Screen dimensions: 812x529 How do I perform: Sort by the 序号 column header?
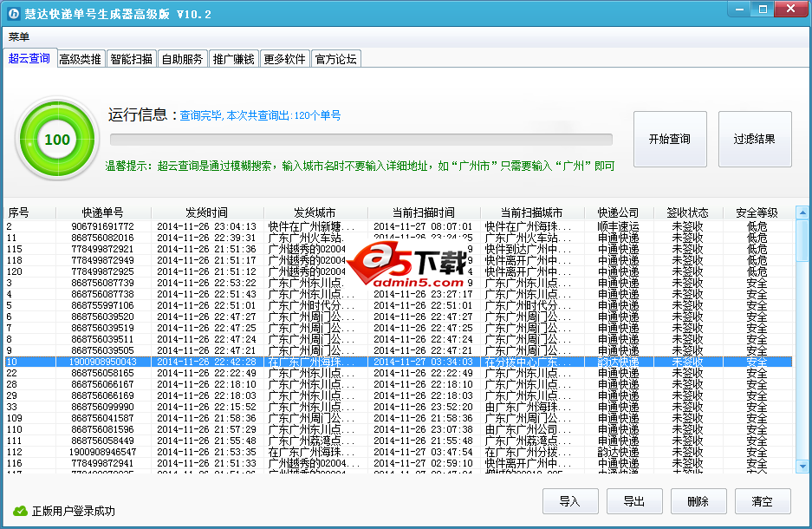coord(30,212)
